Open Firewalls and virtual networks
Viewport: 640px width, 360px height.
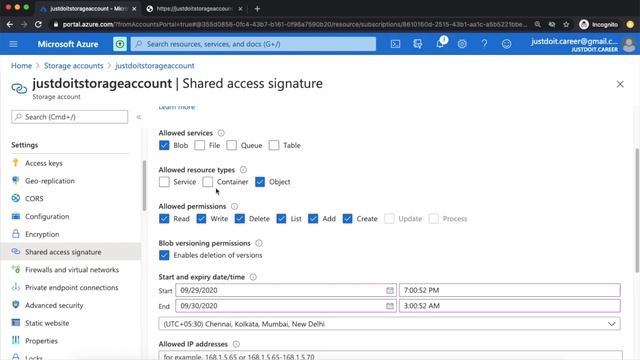coord(72,270)
